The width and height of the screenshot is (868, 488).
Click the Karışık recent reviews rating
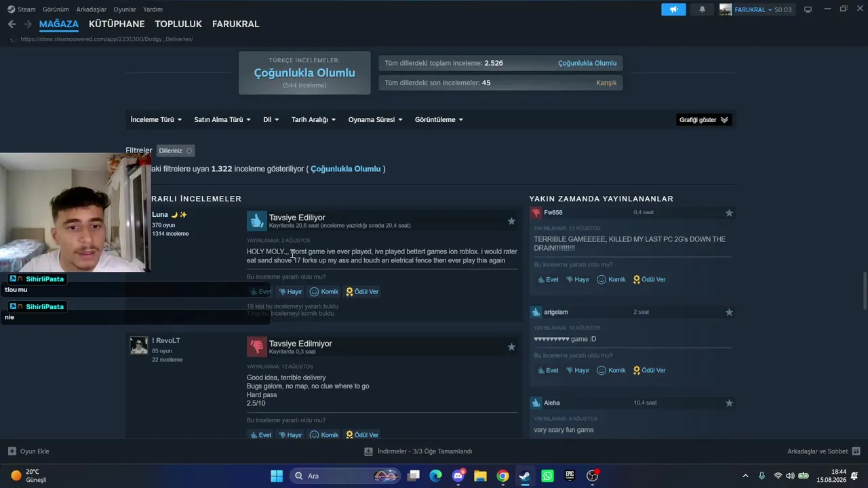(606, 83)
